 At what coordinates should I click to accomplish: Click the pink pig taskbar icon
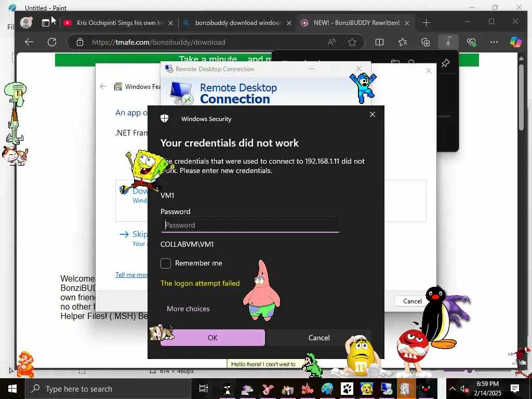268,389
